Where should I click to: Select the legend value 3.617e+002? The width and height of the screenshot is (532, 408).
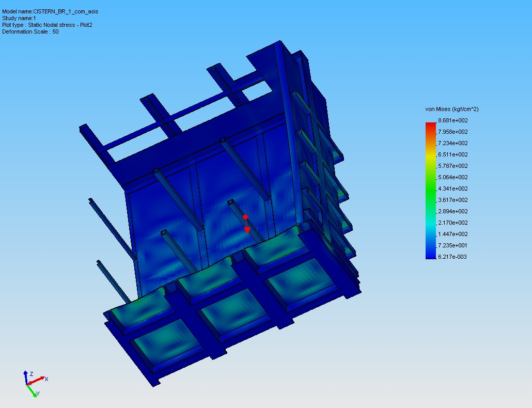tap(453, 200)
